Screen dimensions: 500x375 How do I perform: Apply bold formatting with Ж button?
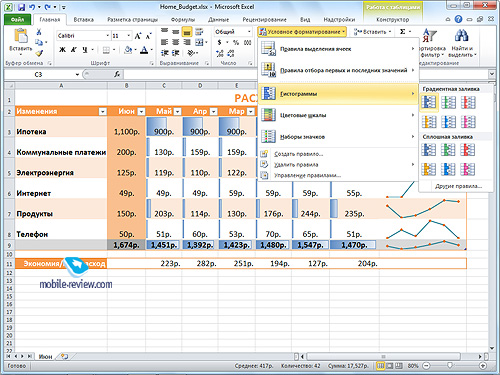point(62,50)
